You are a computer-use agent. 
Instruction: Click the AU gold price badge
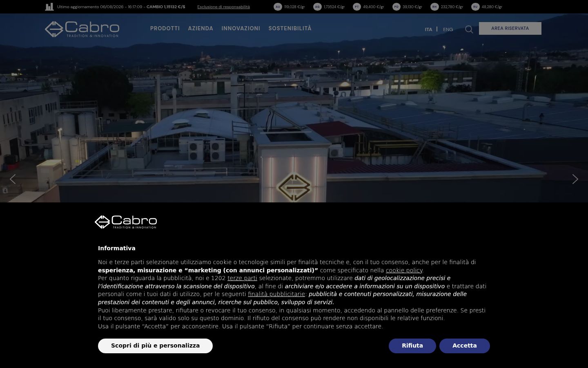tap(278, 7)
